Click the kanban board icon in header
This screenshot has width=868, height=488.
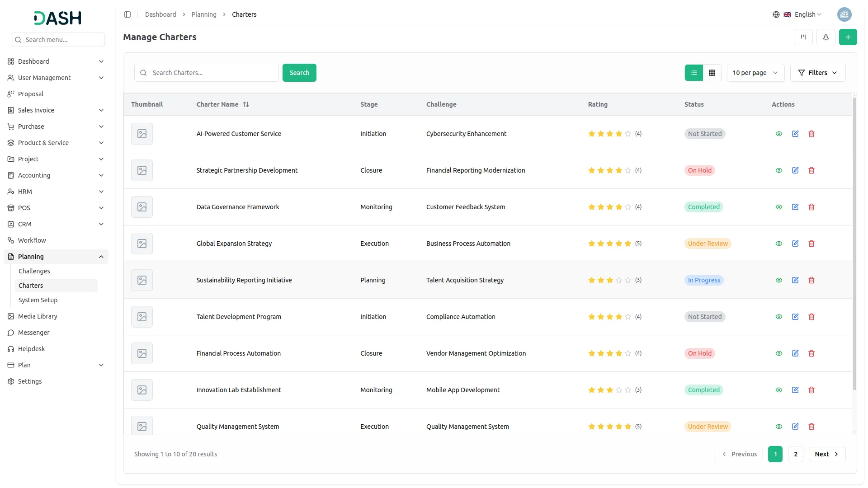coord(803,37)
